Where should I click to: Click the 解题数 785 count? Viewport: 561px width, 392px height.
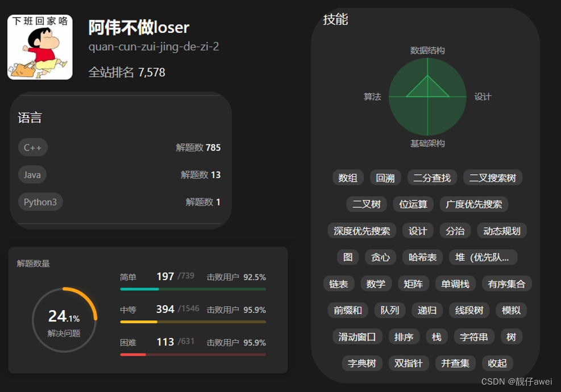click(198, 147)
